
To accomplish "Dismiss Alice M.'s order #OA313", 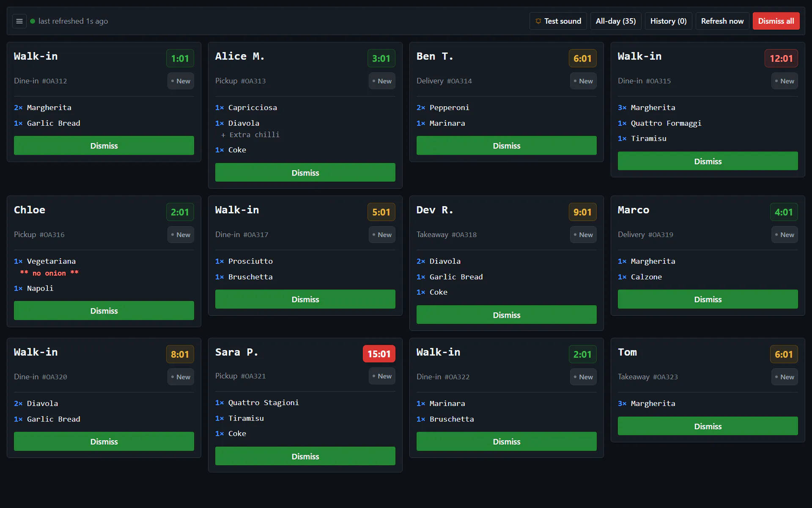I will [305, 173].
